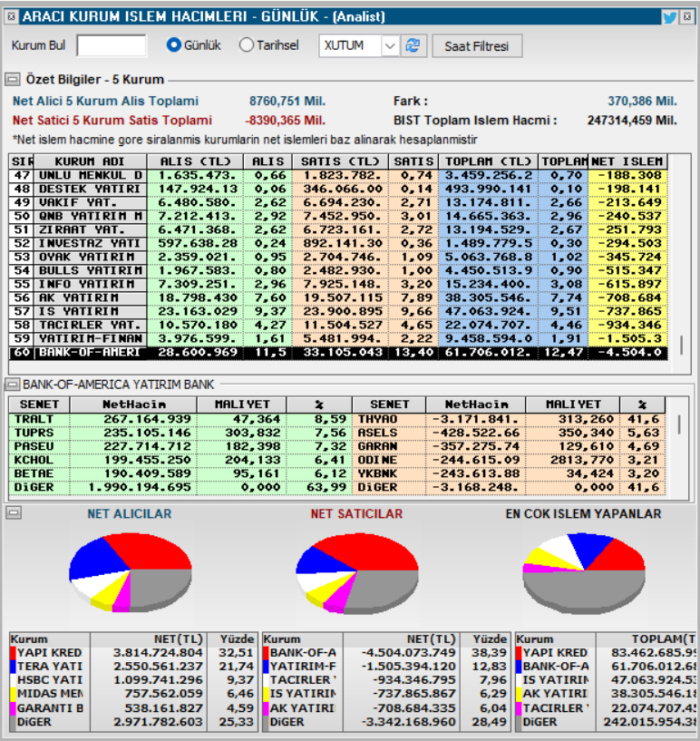Click the refresh icon beside XUTUM box

(413, 46)
